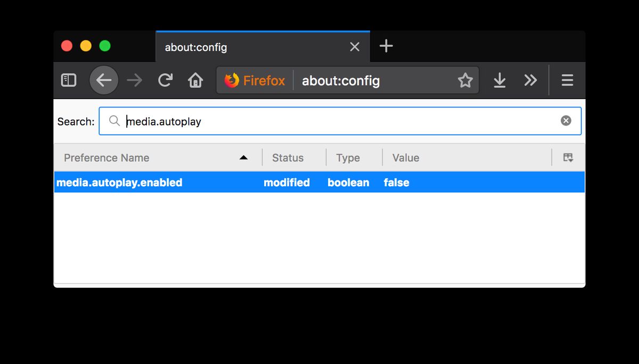Close the about:config tab
The image size is (639, 364).
tap(355, 47)
